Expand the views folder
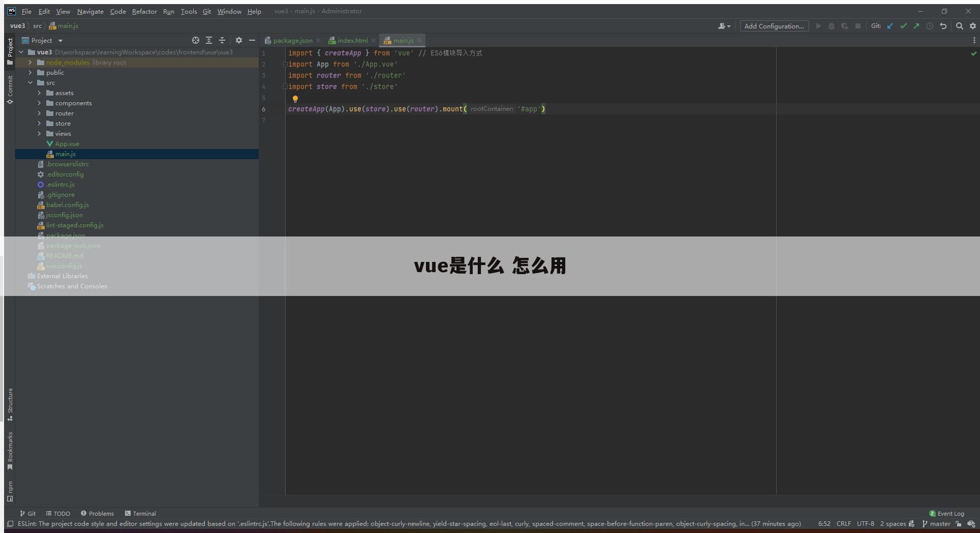 click(40, 133)
